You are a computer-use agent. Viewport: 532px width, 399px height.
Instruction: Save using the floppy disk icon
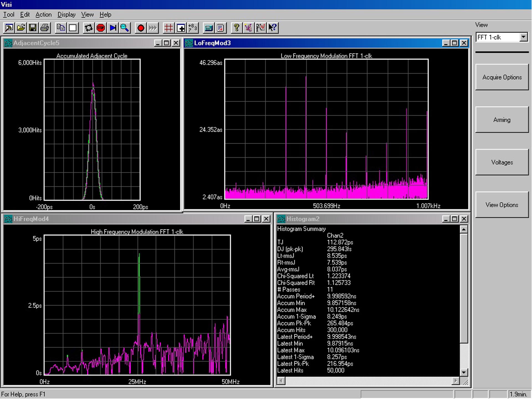pyautogui.click(x=33, y=28)
